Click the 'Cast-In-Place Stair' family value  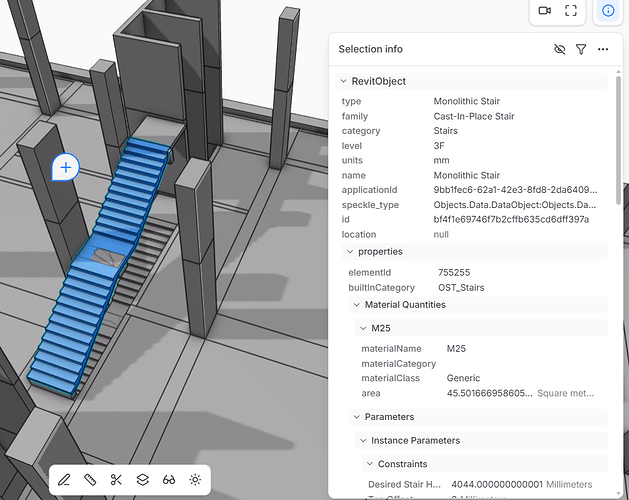point(474,116)
